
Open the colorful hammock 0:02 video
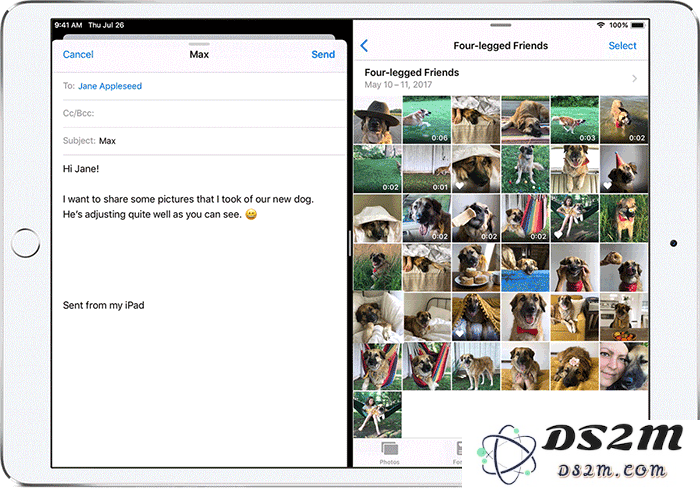click(525, 218)
